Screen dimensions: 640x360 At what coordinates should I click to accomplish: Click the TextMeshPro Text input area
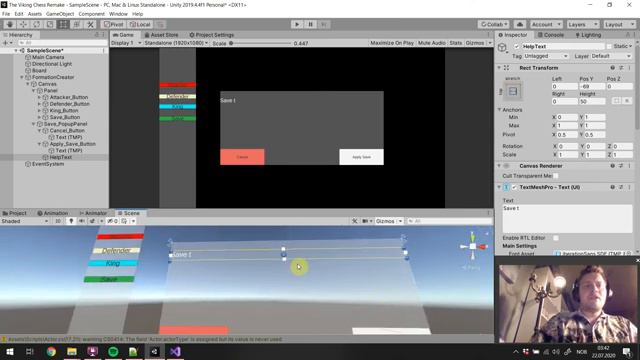coord(567,219)
